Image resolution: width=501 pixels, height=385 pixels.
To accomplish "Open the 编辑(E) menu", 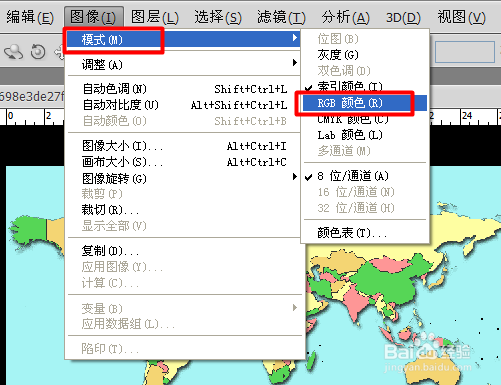I will point(30,17).
